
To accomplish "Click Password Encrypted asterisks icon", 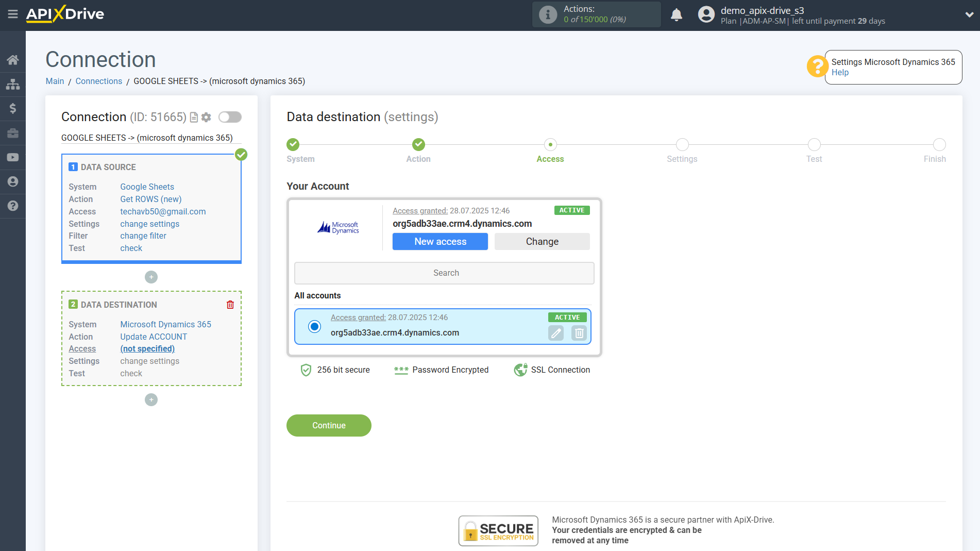I will point(401,370).
